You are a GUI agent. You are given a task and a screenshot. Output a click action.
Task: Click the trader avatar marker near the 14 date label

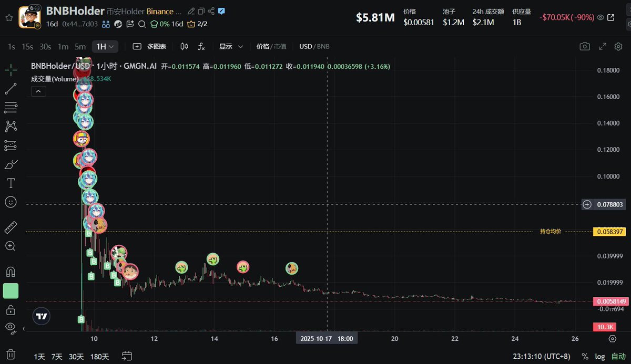(212, 259)
